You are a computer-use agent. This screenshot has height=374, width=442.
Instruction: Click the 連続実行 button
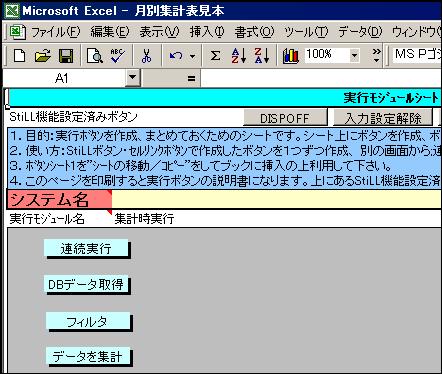pos(86,248)
